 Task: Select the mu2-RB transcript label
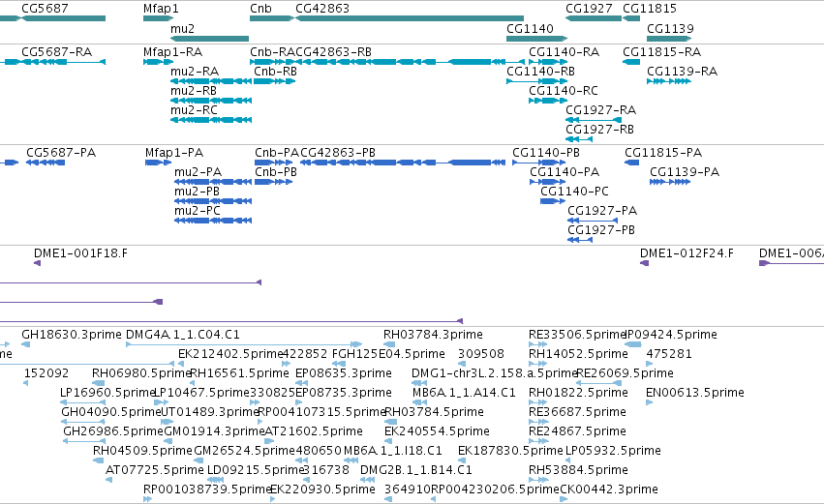point(194,91)
